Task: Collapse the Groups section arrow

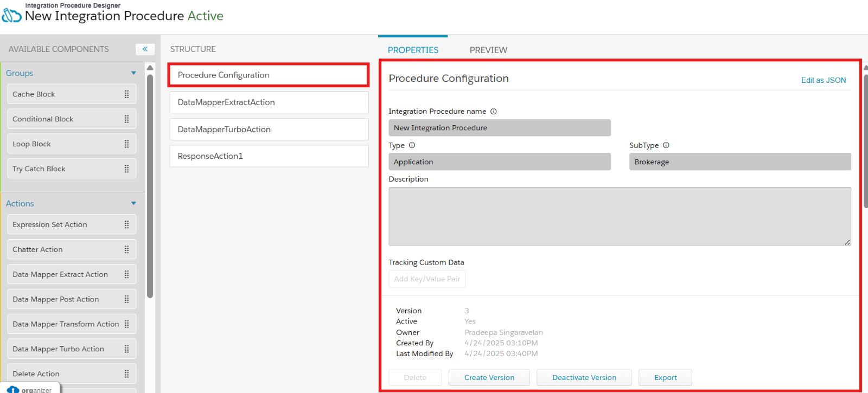Action: [133, 73]
